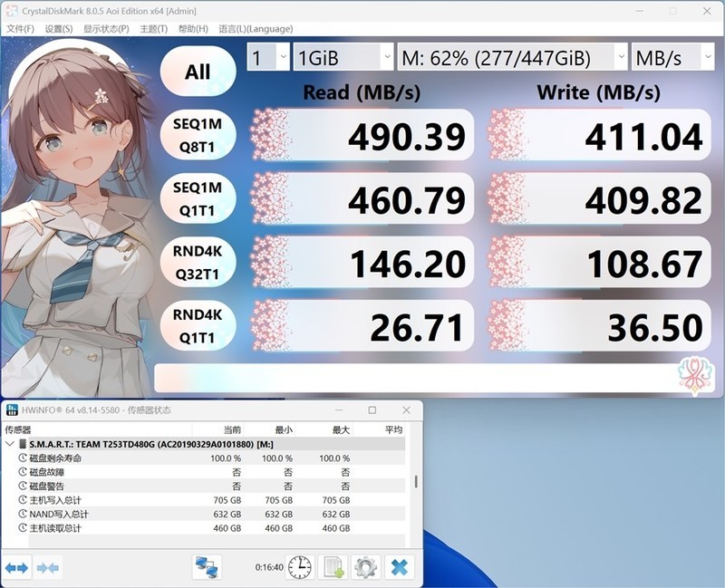Start the RND4K Q32T1 test
This screenshot has height=588, width=725.
[x=198, y=262]
